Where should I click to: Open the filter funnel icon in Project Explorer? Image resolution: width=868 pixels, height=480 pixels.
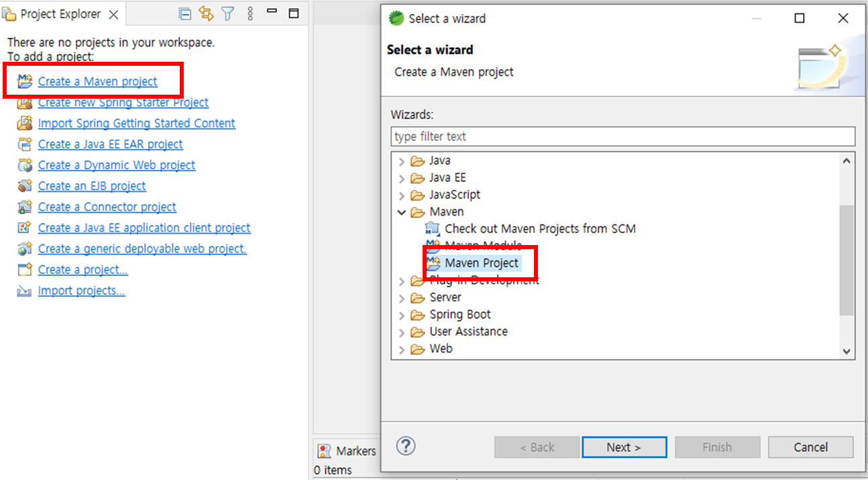(x=228, y=13)
